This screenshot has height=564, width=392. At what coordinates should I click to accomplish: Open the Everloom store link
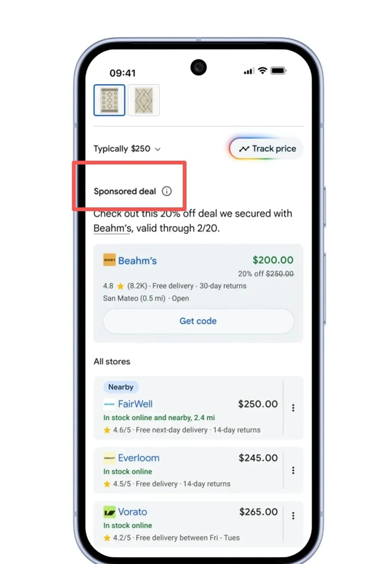coord(139,458)
